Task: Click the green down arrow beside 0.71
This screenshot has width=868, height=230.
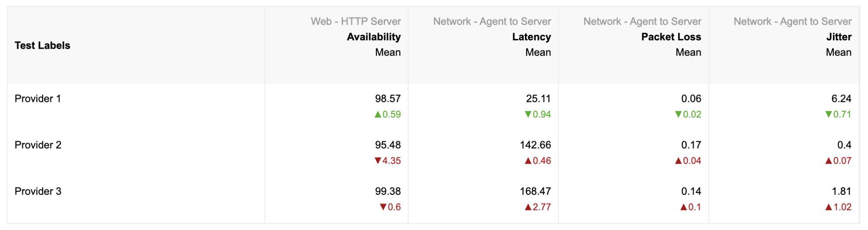Action: coord(828,115)
